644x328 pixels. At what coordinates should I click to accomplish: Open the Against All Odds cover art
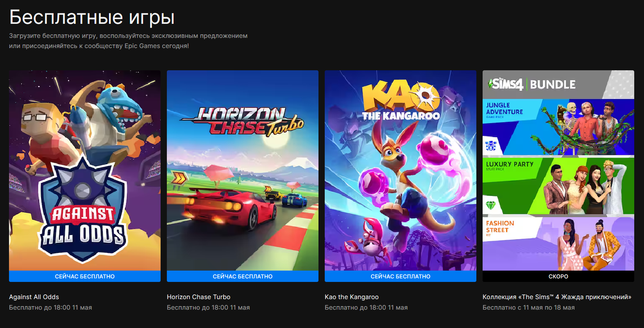[x=85, y=171]
